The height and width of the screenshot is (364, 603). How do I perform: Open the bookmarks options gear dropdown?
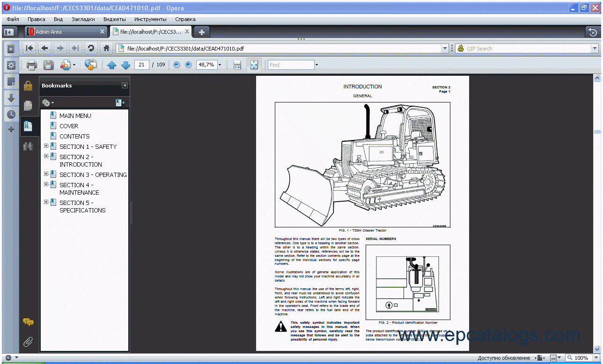(48, 102)
